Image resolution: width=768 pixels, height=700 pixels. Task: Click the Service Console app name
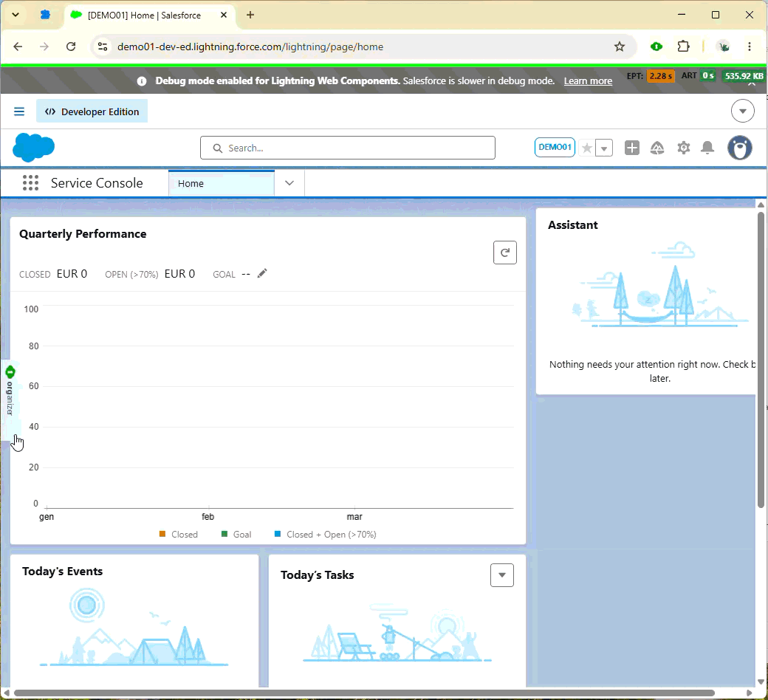click(x=97, y=182)
